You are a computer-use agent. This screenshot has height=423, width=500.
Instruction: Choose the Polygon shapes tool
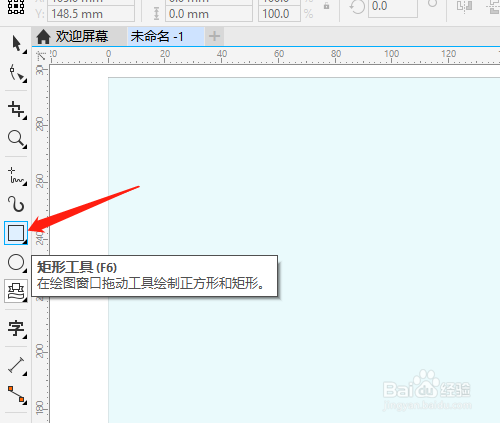coord(16,291)
